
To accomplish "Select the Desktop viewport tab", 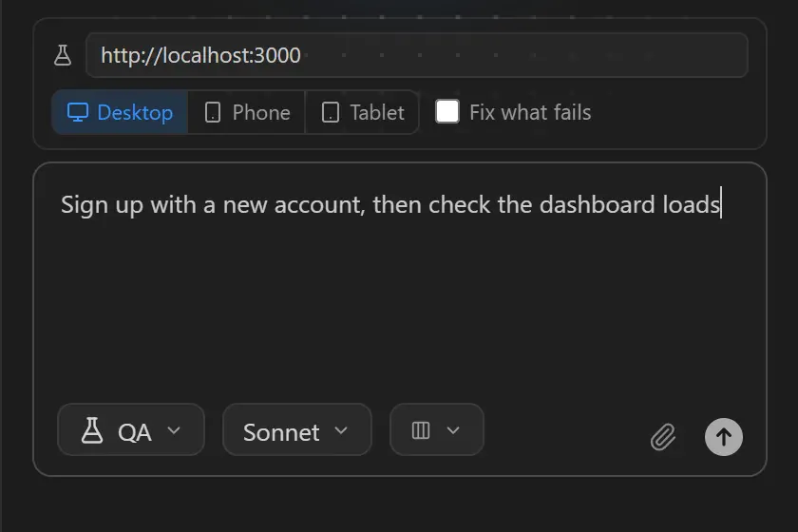I will [x=120, y=112].
